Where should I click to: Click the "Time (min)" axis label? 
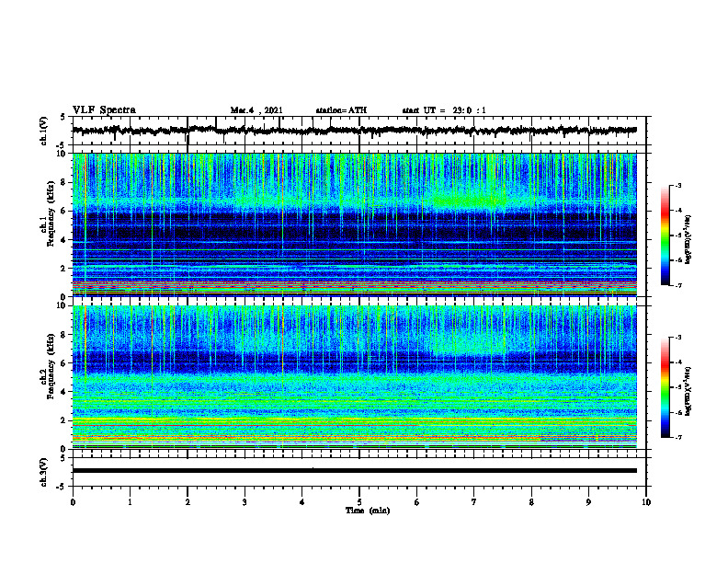(x=368, y=510)
